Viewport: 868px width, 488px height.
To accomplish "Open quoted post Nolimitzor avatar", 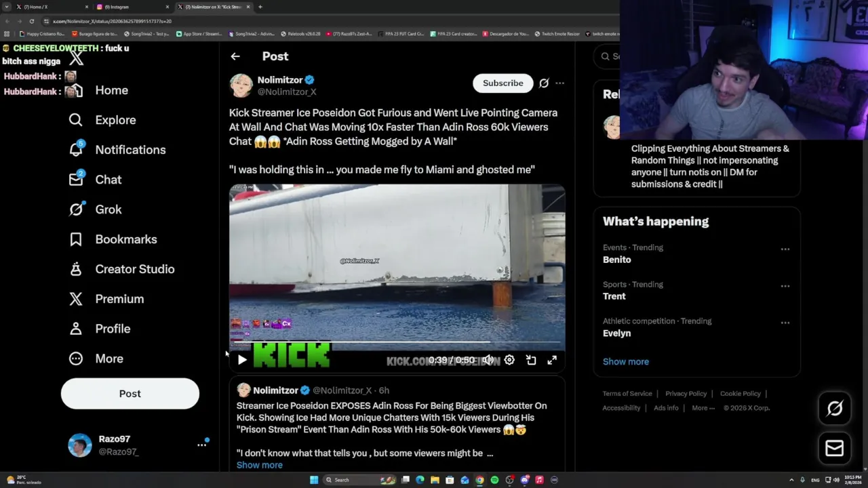I will pos(243,390).
